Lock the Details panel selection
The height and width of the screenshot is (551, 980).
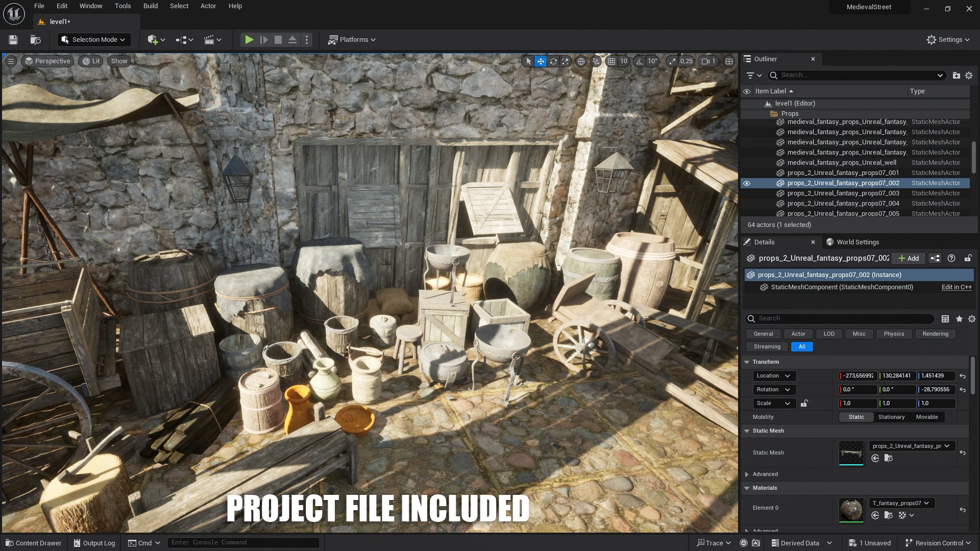pos(968,259)
